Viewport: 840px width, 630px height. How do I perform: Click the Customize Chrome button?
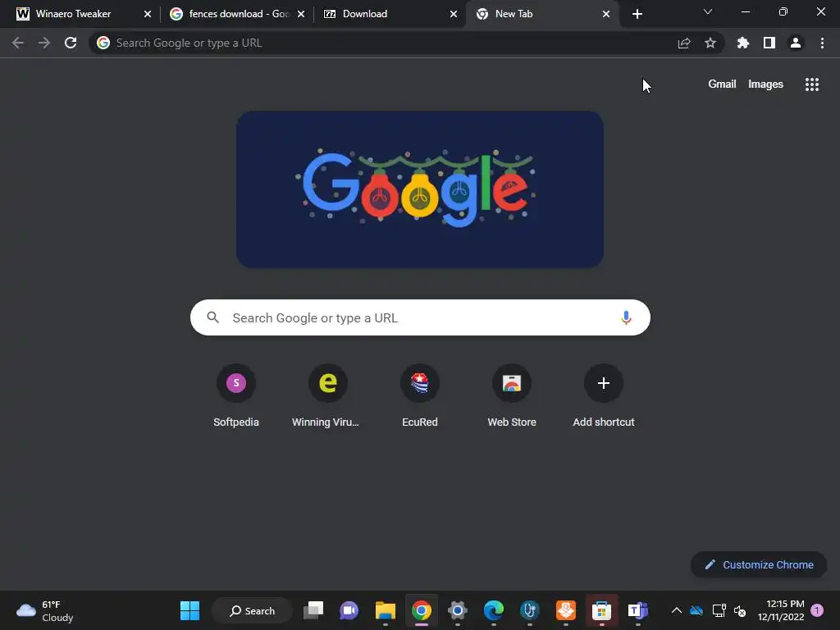coord(759,564)
